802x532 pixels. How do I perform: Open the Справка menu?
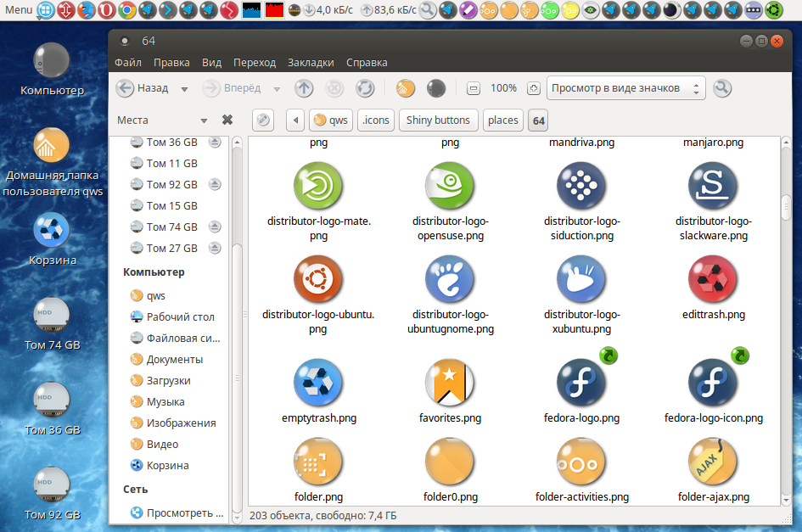click(367, 63)
